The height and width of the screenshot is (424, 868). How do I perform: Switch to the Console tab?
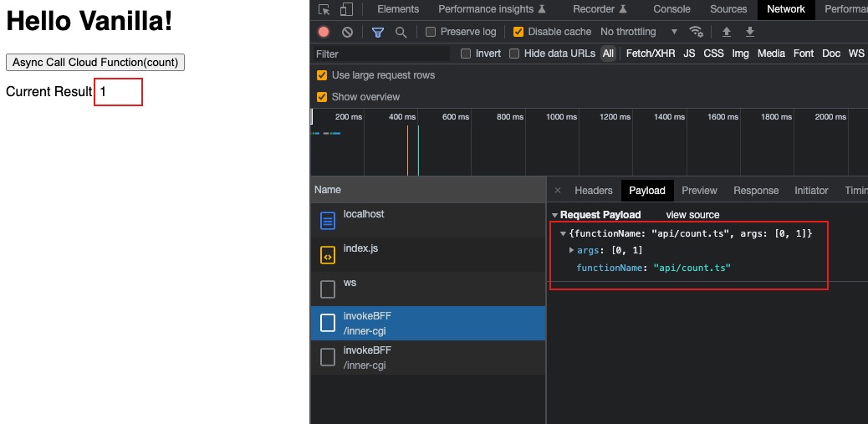pyautogui.click(x=671, y=9)
